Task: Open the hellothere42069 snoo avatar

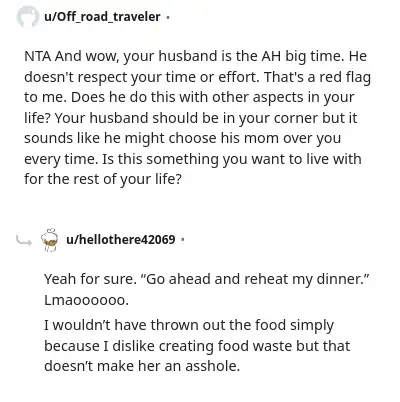Action: 50,240
